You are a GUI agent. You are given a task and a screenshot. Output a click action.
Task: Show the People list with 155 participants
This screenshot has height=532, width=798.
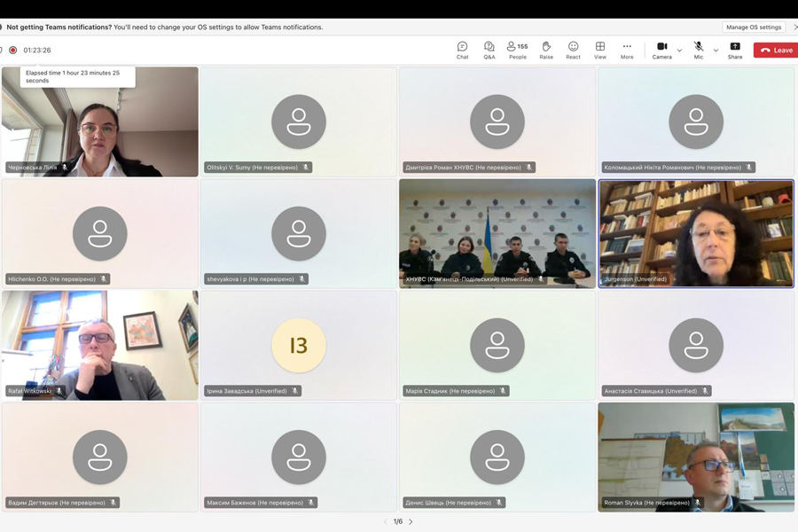pos(518,50)
